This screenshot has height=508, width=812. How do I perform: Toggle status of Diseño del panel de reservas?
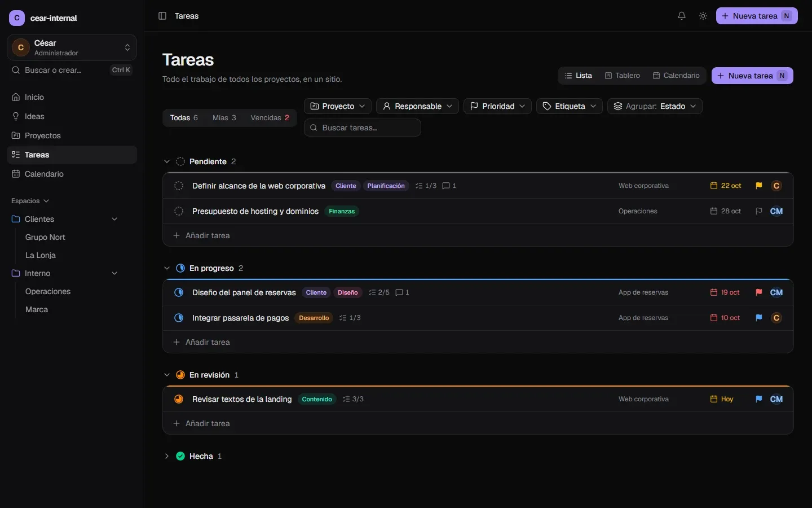[x=179, y=292]
